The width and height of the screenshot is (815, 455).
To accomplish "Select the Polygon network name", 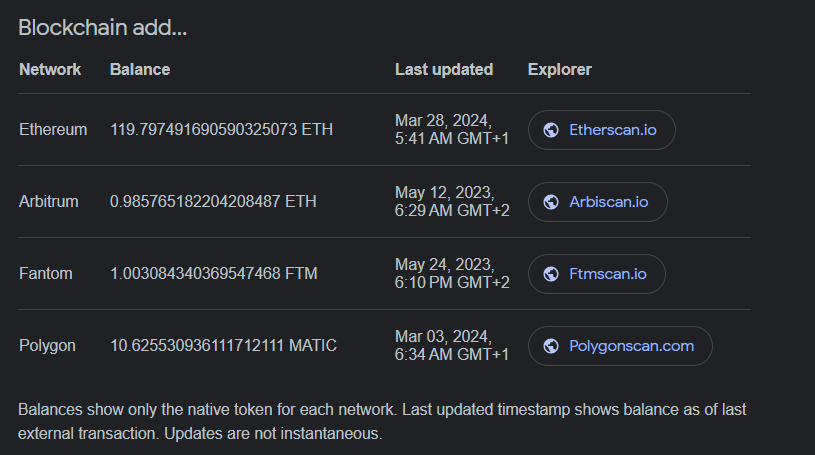I will pyautogui.click(x=47, y=345).
